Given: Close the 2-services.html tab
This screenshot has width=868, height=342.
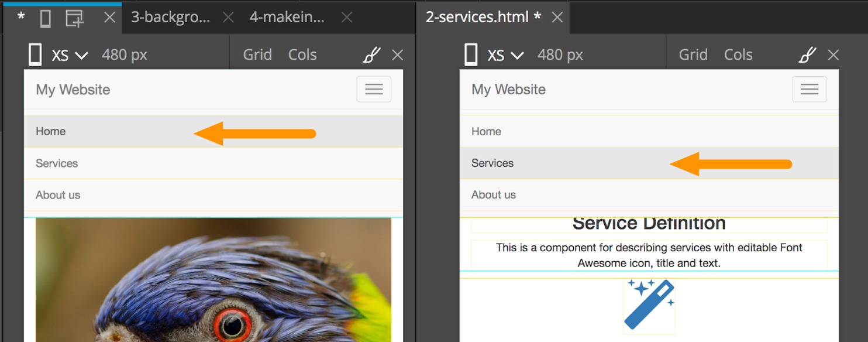Looking at the screenshot, I should pos(557,18).
